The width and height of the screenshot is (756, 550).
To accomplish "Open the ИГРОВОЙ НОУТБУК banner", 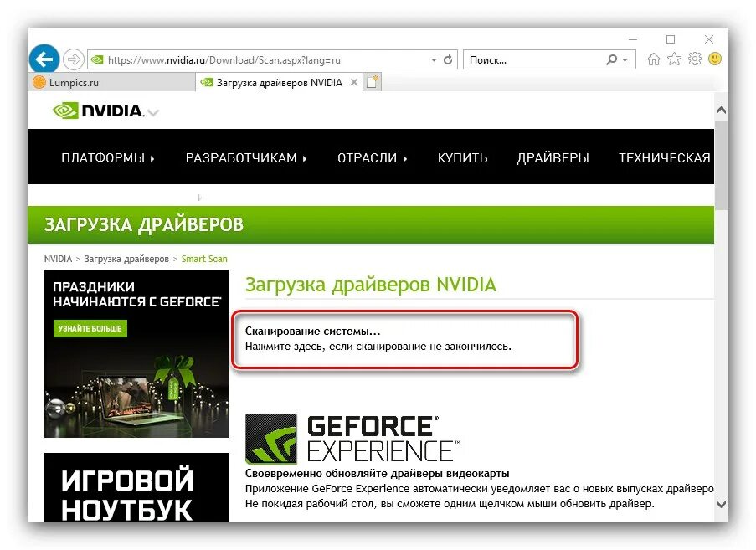I will tap(136, 488).
